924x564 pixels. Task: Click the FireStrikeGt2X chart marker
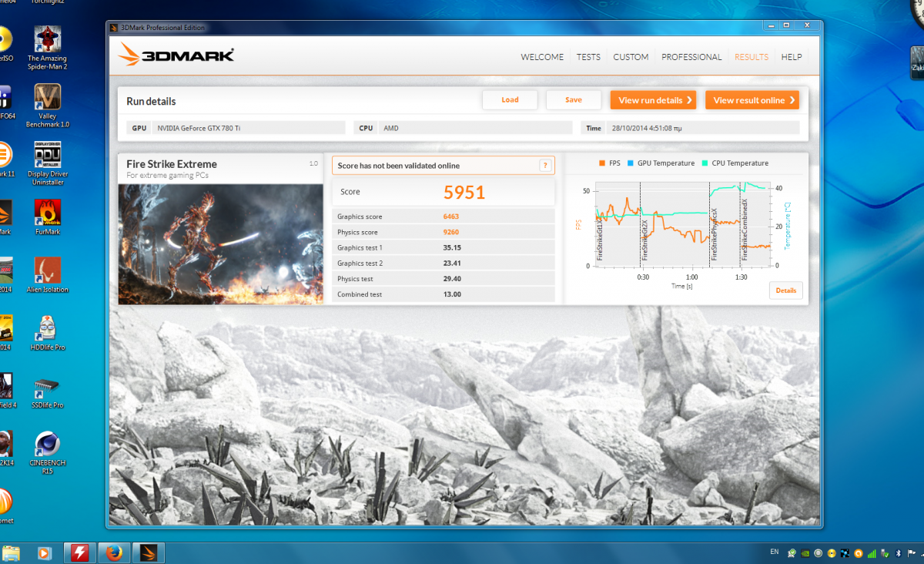645,239
